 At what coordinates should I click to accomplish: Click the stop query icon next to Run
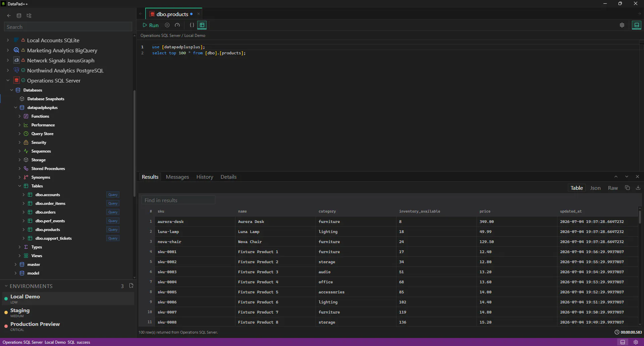[x=167, y=25]
